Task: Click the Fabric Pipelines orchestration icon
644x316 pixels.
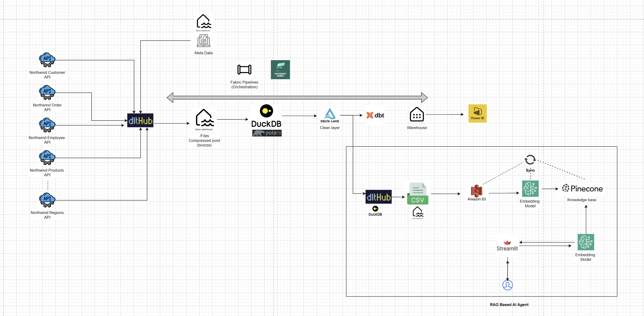Action: tap(244, 70)
